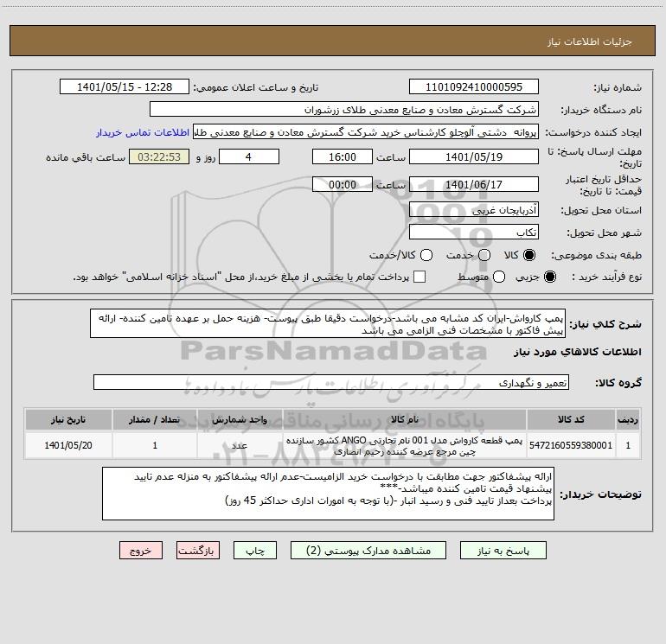
Task: Click the بازگشت back button
Action: [198, 551]
